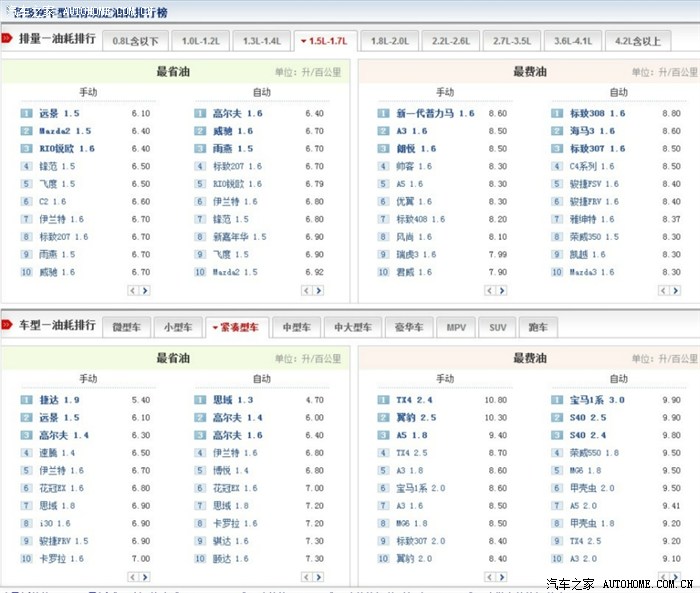Select the 1.3L-1.4L tab
The height and width of the screenshot is (593, 700).
pos(262,41)
